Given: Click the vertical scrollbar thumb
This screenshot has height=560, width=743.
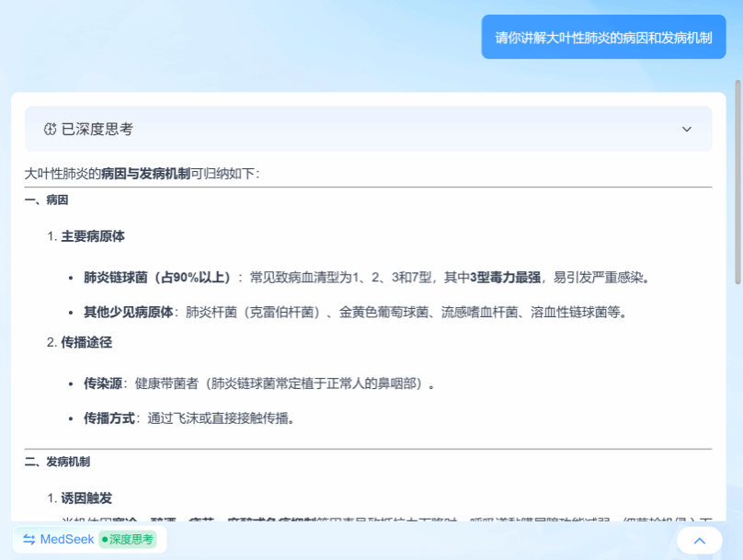Looking at the screenshot, I should (737, 182).
